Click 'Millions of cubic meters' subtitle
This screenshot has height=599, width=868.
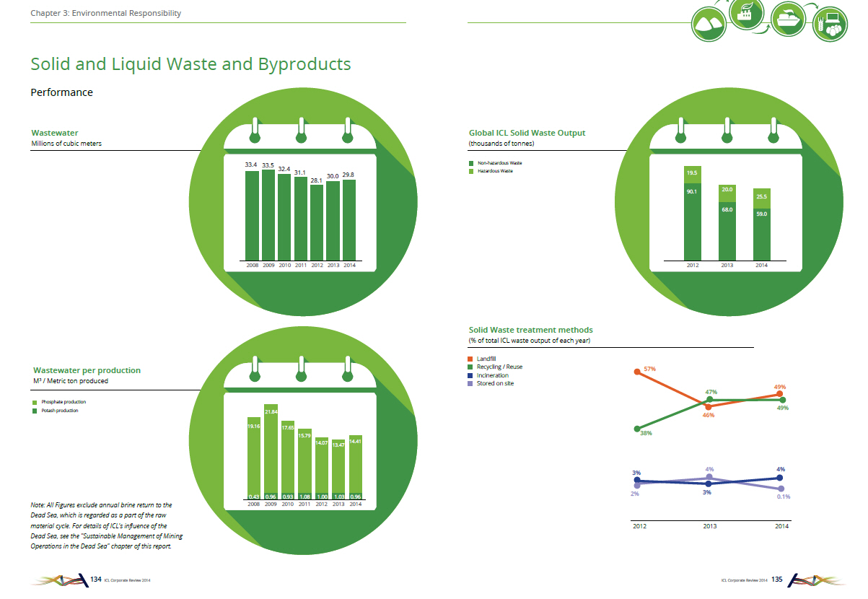tap(66, 144)
